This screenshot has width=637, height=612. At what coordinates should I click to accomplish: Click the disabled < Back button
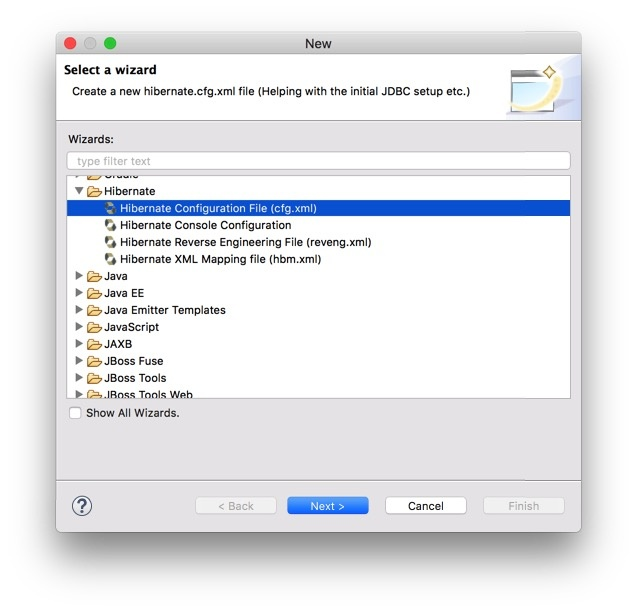click(x=236, y=506)
